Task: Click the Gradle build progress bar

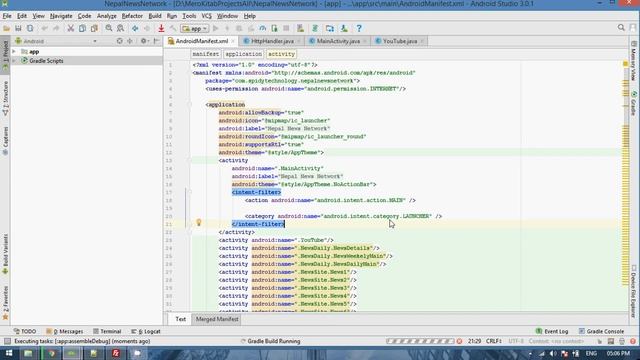Action: tap(420, 341)
